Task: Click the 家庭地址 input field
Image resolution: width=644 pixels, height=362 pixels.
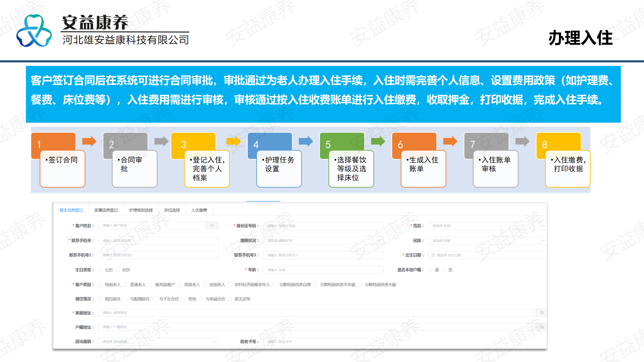Action: point(317,313)
